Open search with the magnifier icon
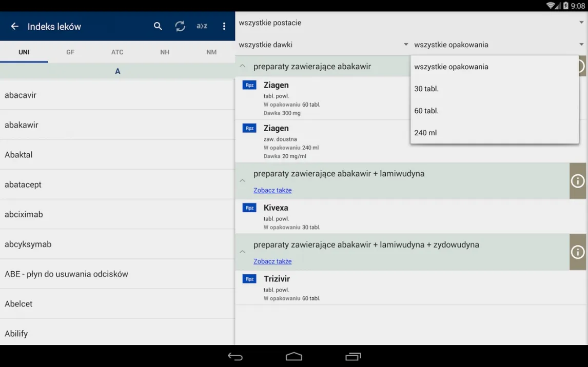588x367 pixels. pos(158,27)
